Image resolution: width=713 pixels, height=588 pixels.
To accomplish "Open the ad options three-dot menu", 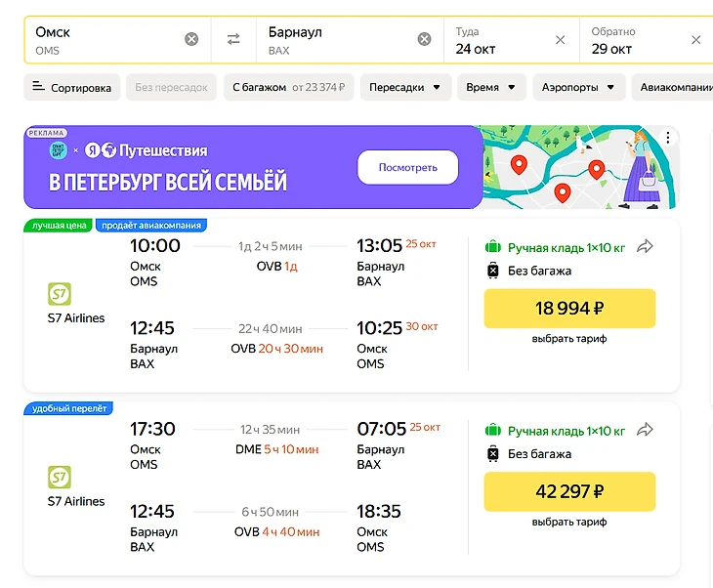I will [x=668, y=138].
